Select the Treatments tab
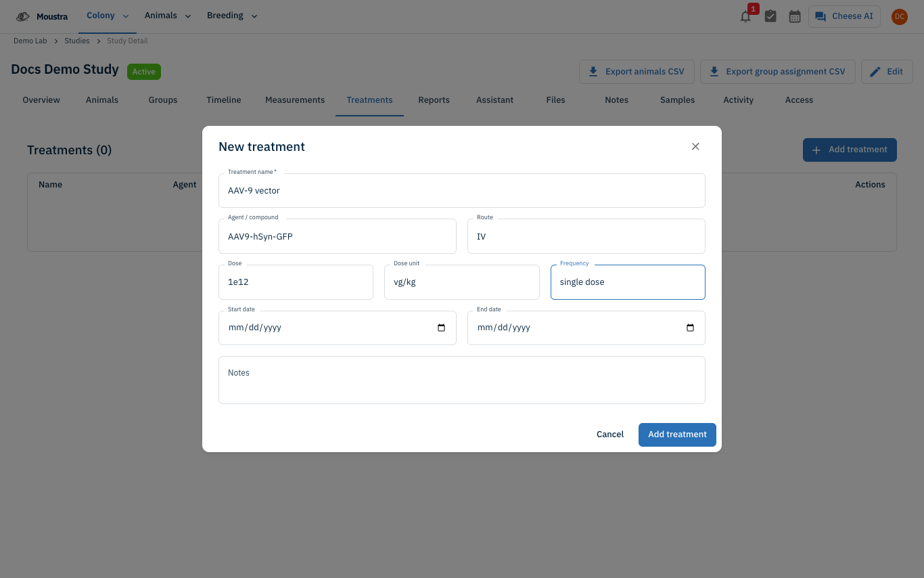 [369, 100]
